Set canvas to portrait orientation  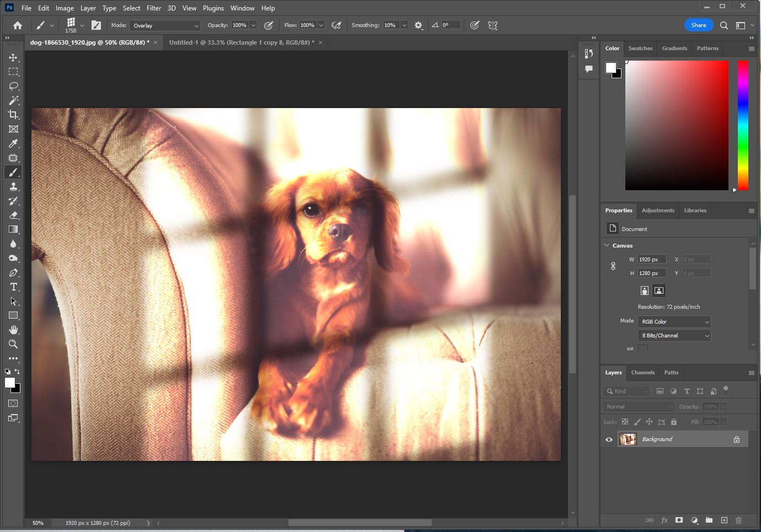[644, 291]
